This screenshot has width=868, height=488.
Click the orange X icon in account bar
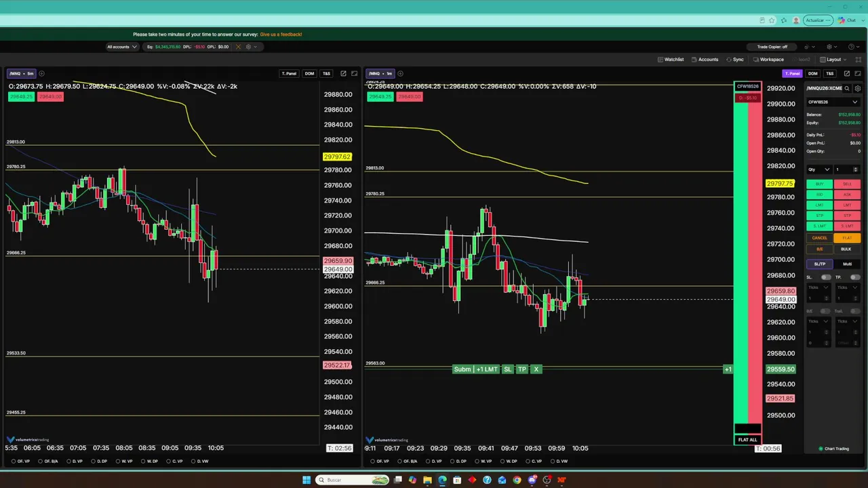click(x=238, y=47)
